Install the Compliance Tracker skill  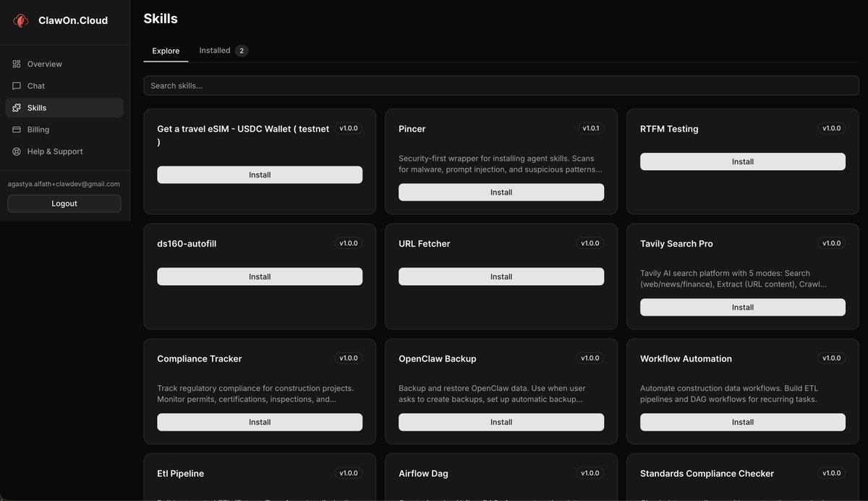[x=259, y=421]
